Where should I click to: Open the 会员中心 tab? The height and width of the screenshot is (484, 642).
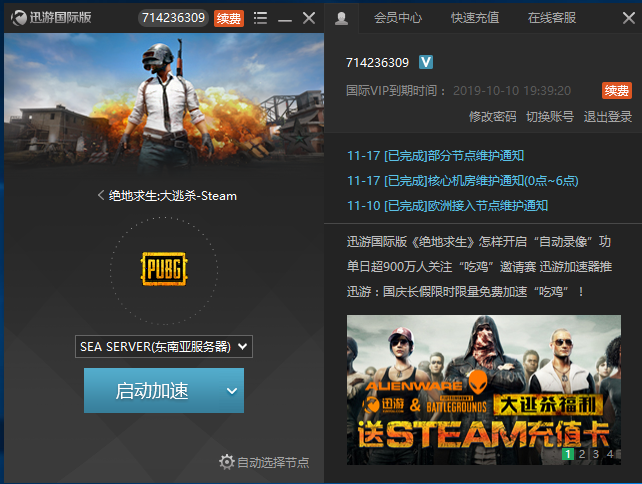tap(398, 18)
